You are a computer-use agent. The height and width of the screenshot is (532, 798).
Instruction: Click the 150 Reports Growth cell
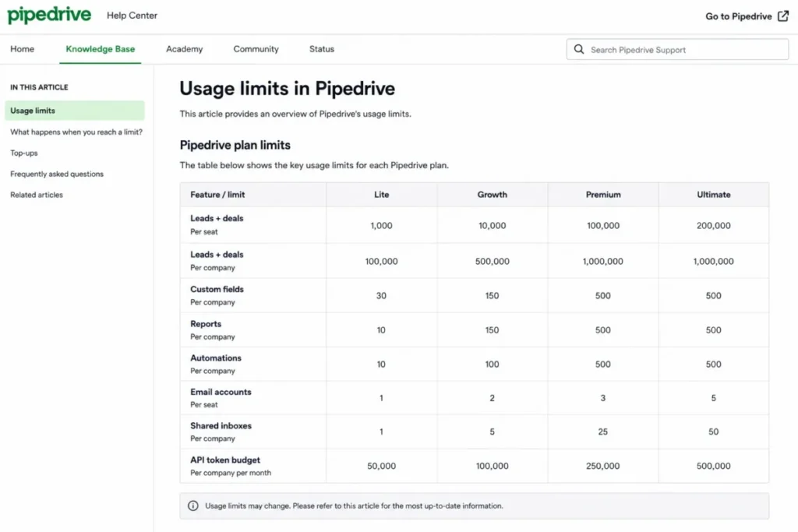coord(493,330)
